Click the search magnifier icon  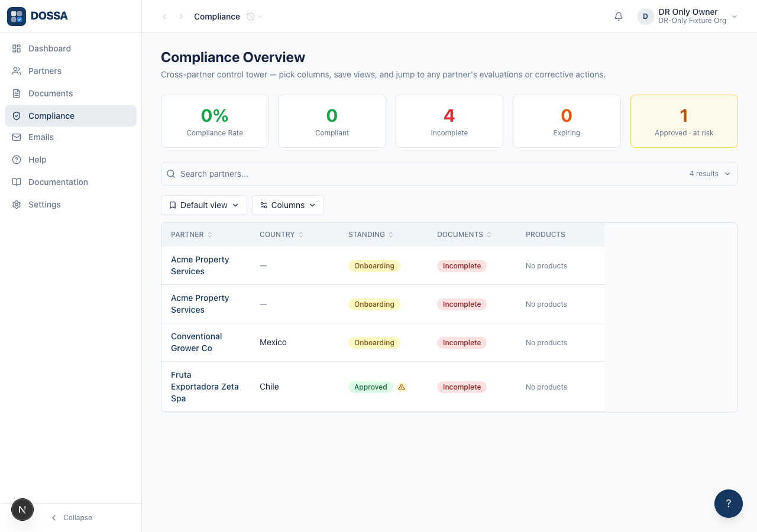point(171,174)
